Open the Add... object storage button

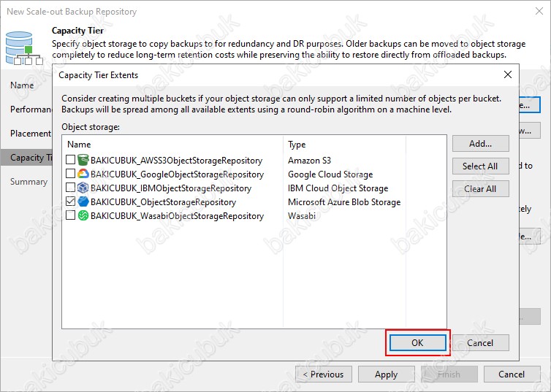[480, 144]
